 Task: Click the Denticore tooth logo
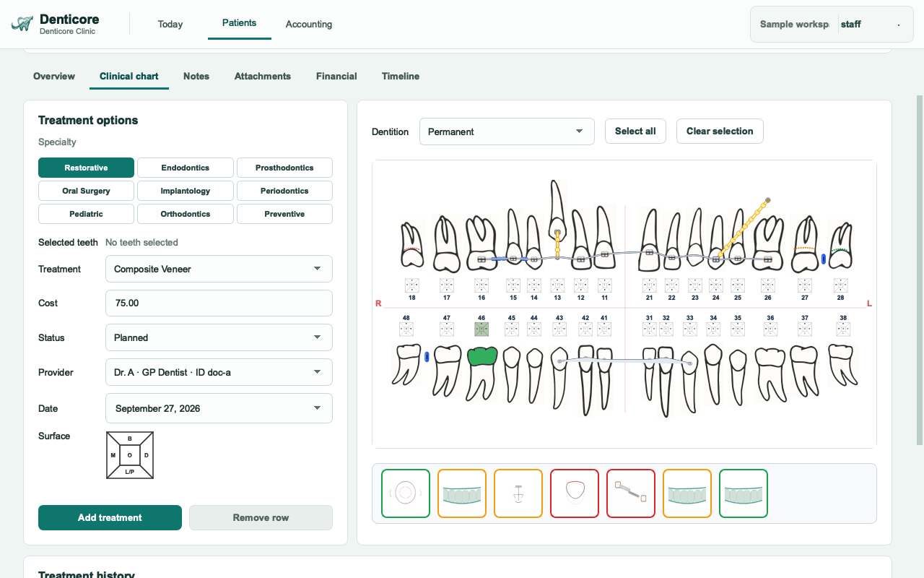click(x=22, y=24)
